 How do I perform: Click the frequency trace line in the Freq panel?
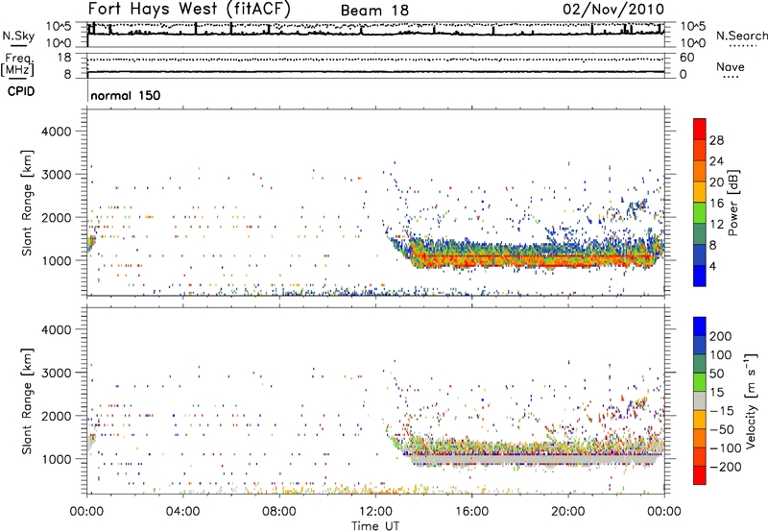pos(375,72)
